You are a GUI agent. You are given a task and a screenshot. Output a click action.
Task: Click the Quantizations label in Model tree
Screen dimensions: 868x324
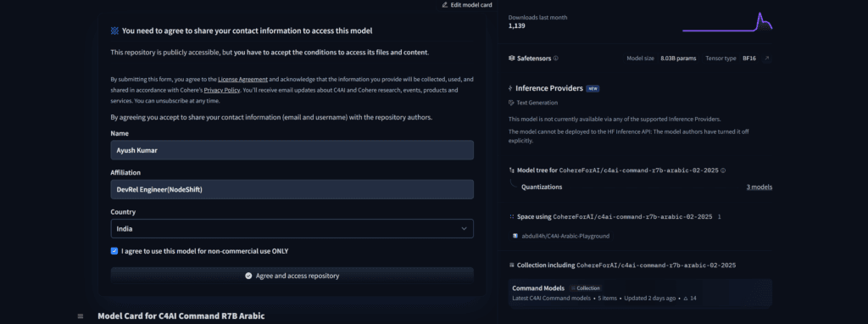[x=542, y=187]
